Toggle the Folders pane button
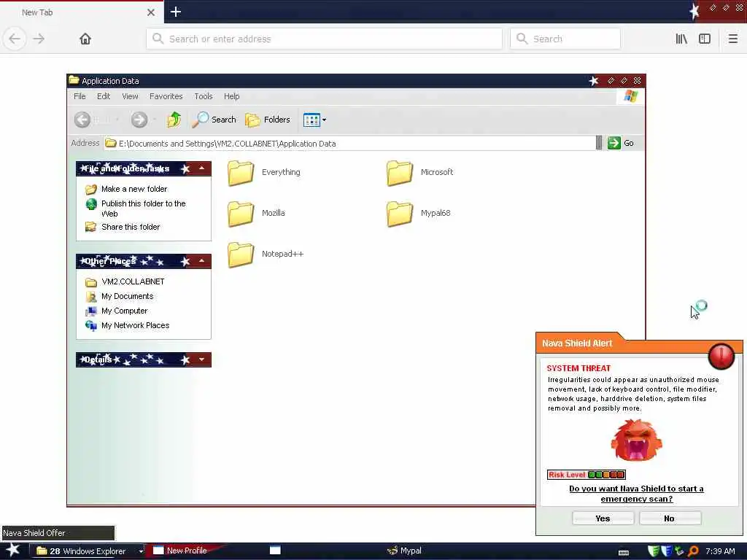This screenshot has height=560, width=747. pyautogui.click(x=267, y=120)
